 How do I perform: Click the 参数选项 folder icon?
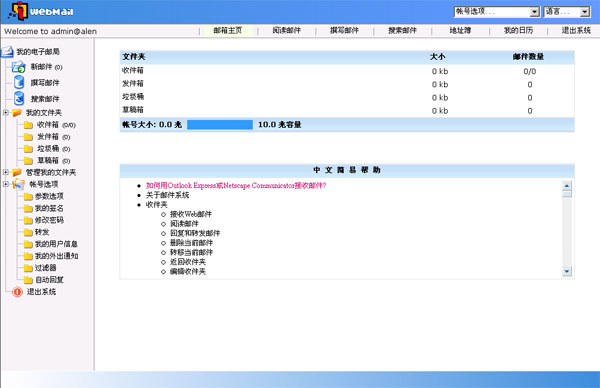tap(28, 196)
